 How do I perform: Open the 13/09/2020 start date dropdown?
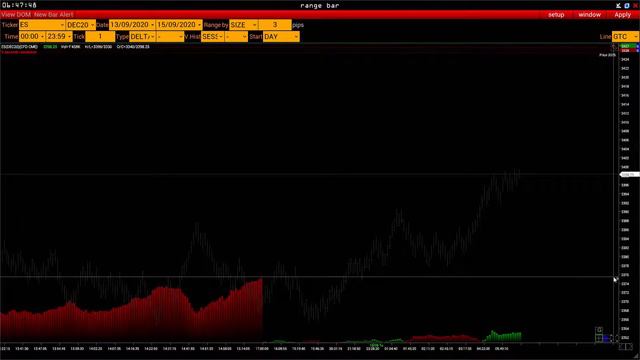[x=132, y=25]
